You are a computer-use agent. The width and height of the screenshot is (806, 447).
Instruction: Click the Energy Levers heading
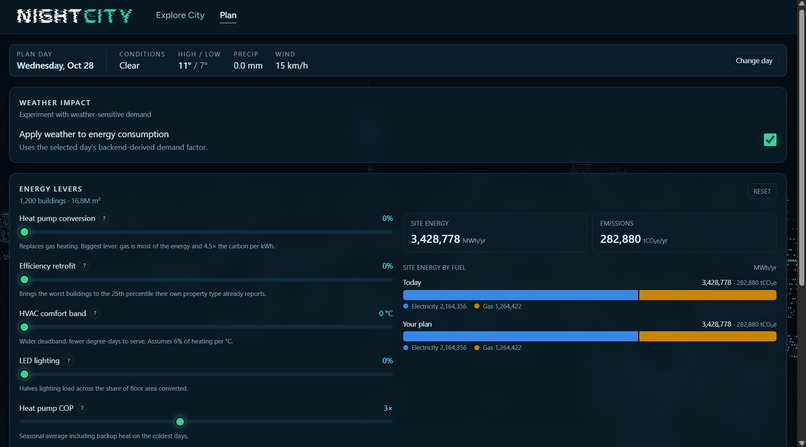[50, 189]
